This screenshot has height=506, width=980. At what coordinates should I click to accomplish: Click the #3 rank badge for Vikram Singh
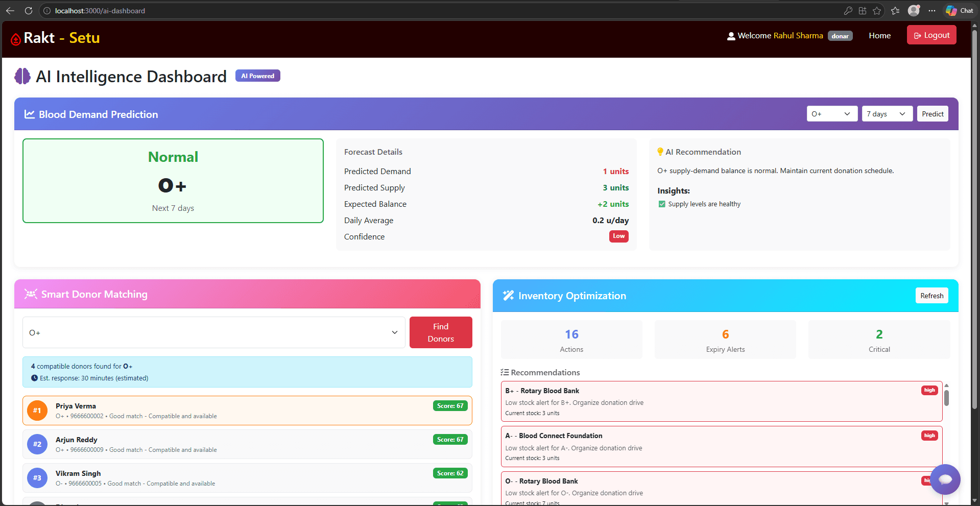click(x=37, y=478)
